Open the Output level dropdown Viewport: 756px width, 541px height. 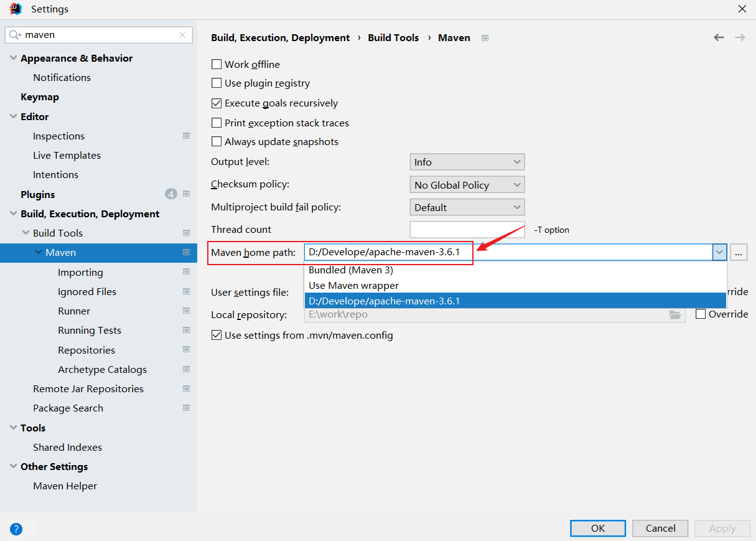[x=467, y=162]
